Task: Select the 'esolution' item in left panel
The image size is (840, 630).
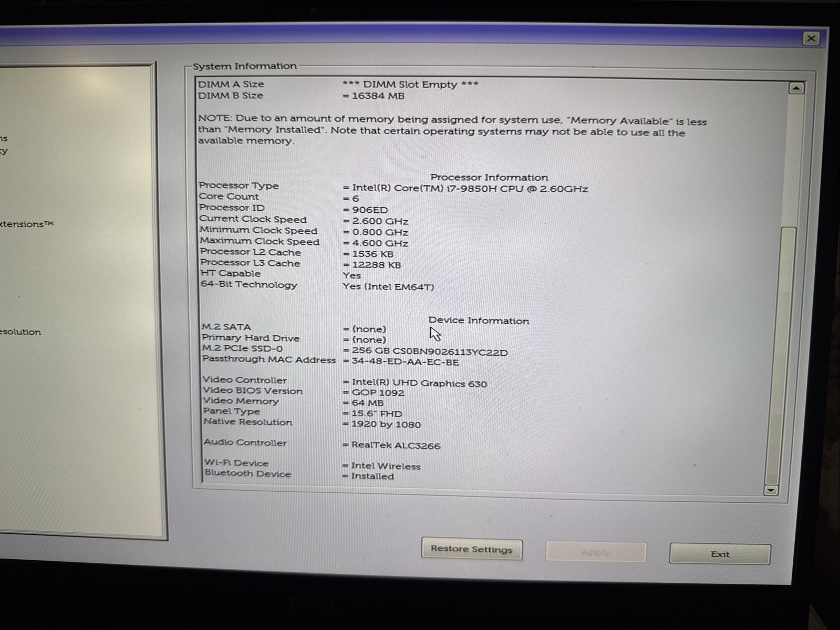Action: (x=20, y=332)
